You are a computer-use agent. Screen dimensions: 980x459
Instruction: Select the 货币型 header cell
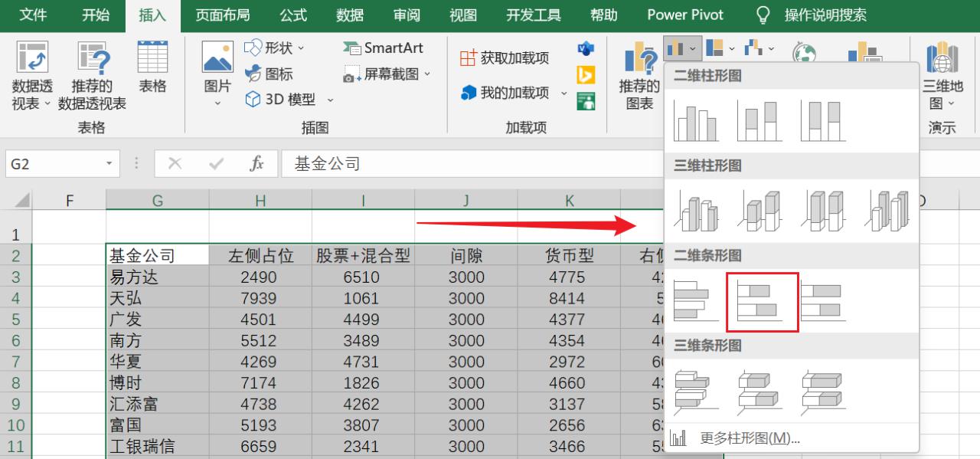pos(570,256)
